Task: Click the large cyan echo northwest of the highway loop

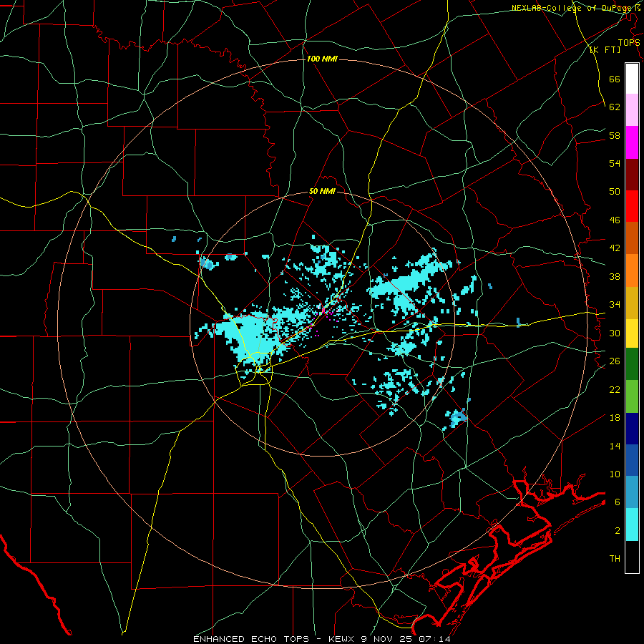Action: (x=250, y=335)
